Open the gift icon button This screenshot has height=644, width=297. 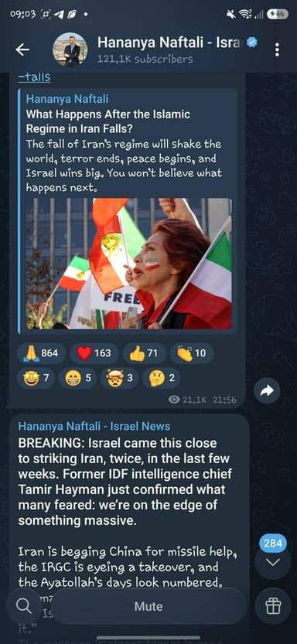click(x=273, y=605)
